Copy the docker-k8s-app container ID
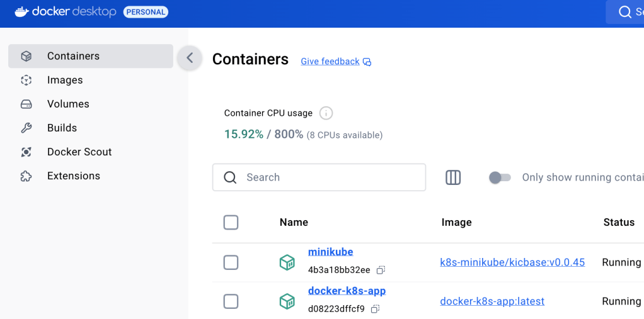The image size is (644, 319). (x=375, y=309)
